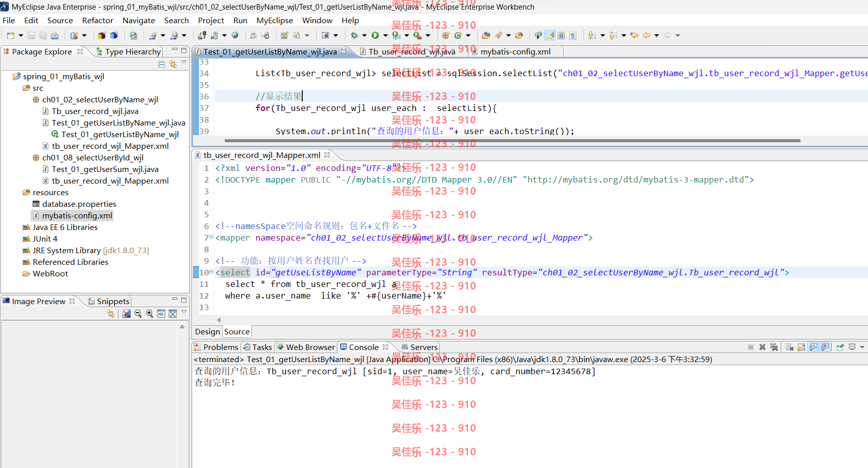
Task: Open dropdown beside Back navigation arrow
Action: tap(656, 35)
